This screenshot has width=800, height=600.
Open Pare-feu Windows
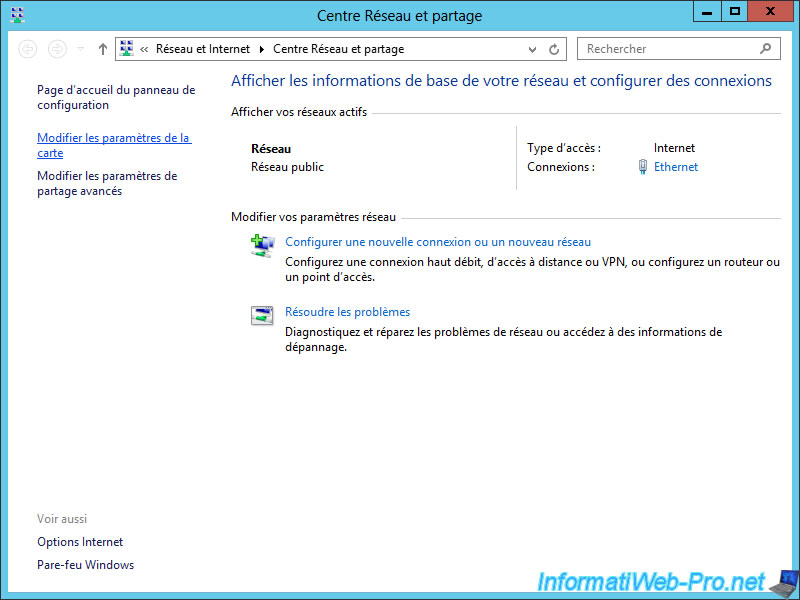point(86,565)
